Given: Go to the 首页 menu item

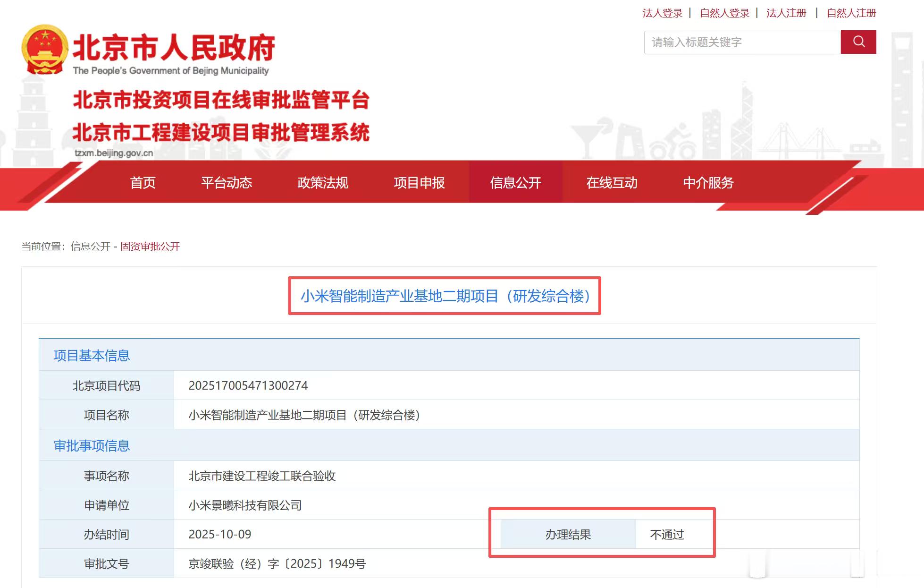Looking at the screenshot, I should coord(143,183).
